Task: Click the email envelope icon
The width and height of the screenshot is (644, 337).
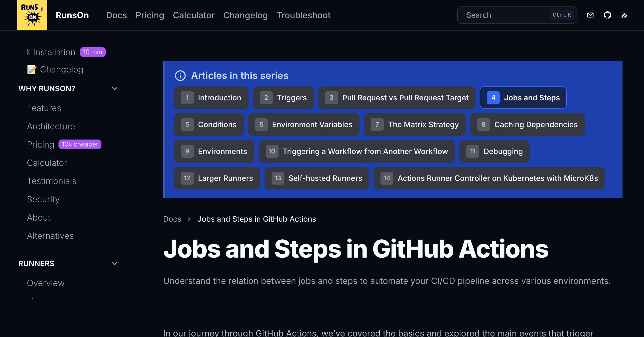Action: pyautogui.click(x=590, y=15)
